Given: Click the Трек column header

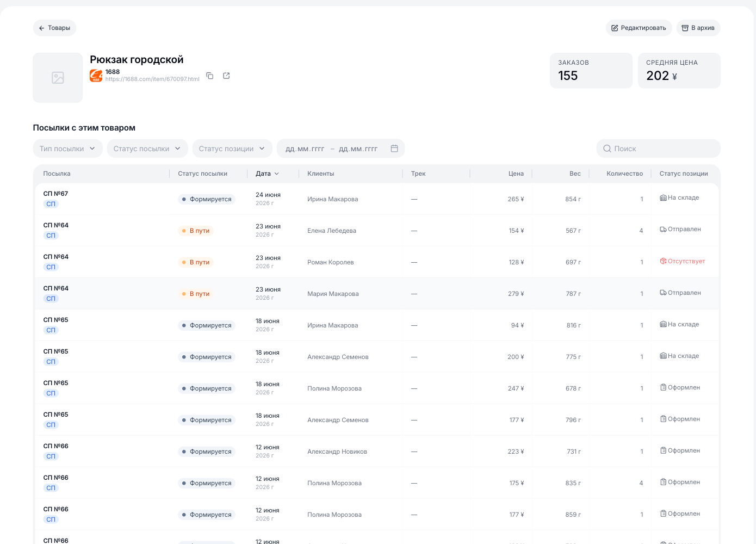Looking at the screenshot, I should coord(418,174).
